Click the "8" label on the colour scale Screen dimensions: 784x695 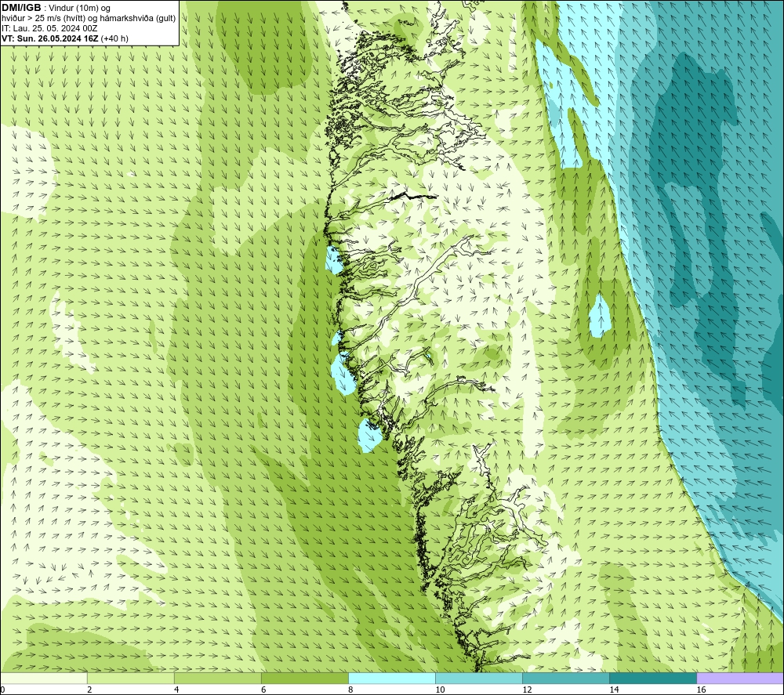(350, 690)
